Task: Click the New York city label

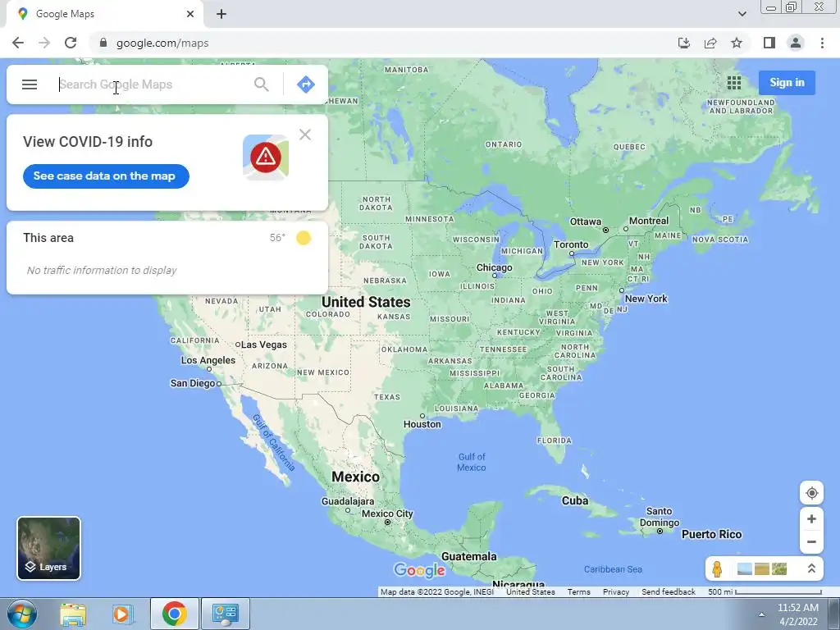Action: (x=646, y=299)
